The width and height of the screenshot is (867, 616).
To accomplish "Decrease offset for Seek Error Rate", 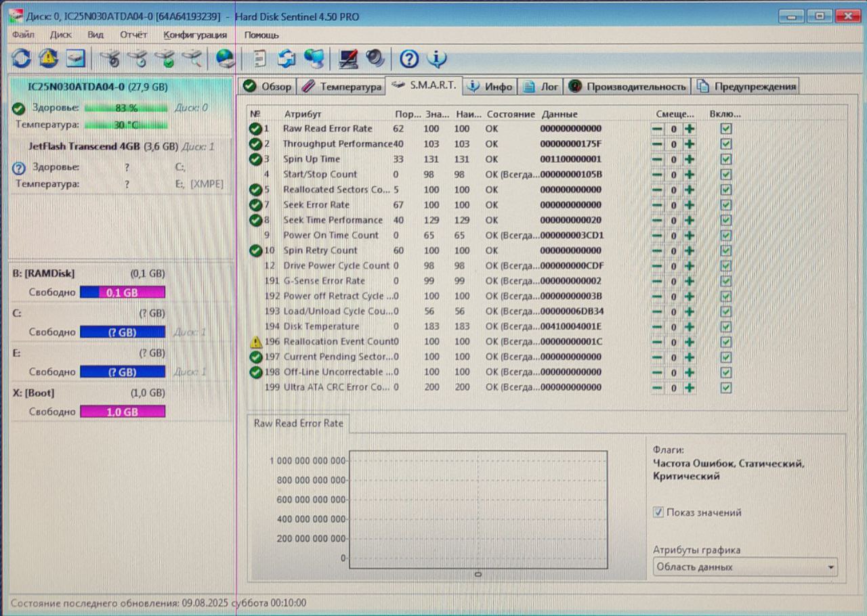I will pos(658,205).
